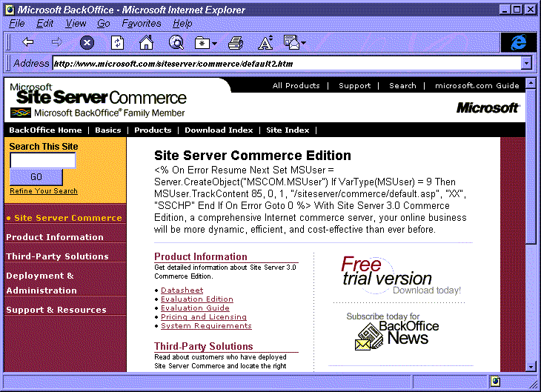Click the vertical scrollbar thumb
This screenshot has width=541, height=392.
click(x=531, y=166)
